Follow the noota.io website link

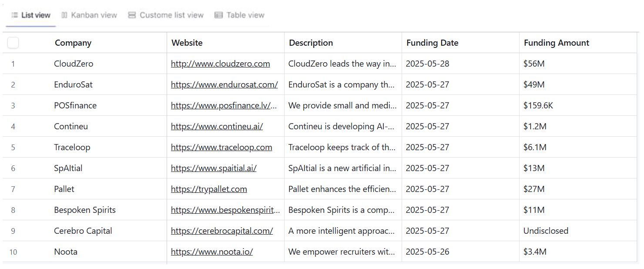(x=211, y=252)
